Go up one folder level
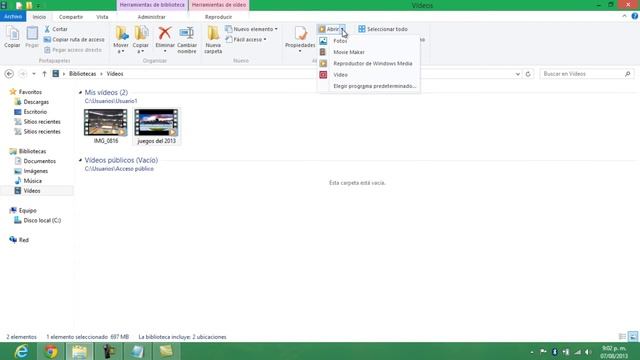The width and height of the screenshot is (640, 360). 44,74
